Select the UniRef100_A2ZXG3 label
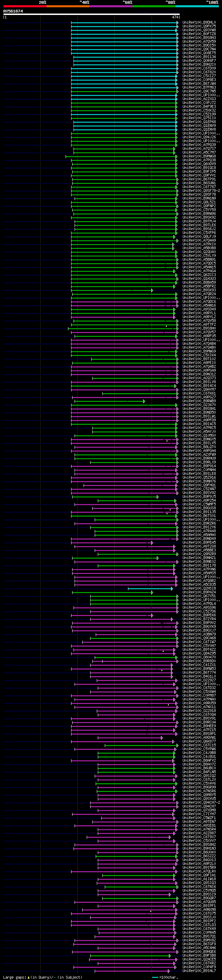Screen dimensions: 222x980 point(199,99)
